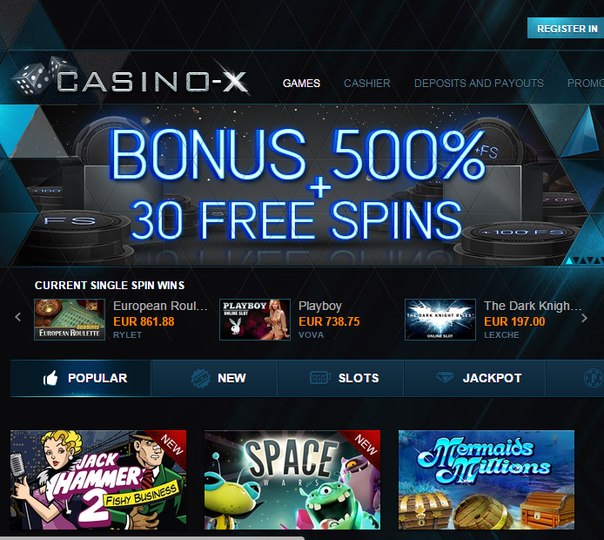Open European Roulette win thumbnail
Screen dimensions: 604x540
pos(69,320)
